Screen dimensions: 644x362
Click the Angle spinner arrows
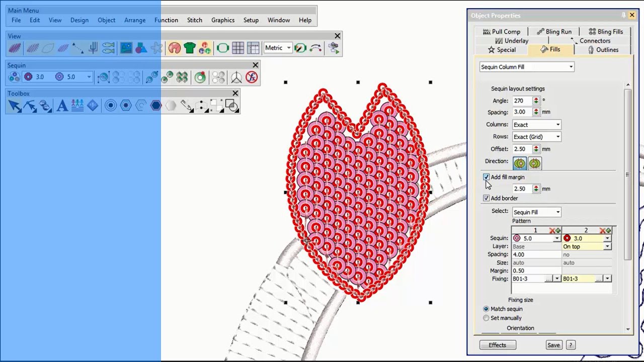pyautogui.click(x=536, y=101)
